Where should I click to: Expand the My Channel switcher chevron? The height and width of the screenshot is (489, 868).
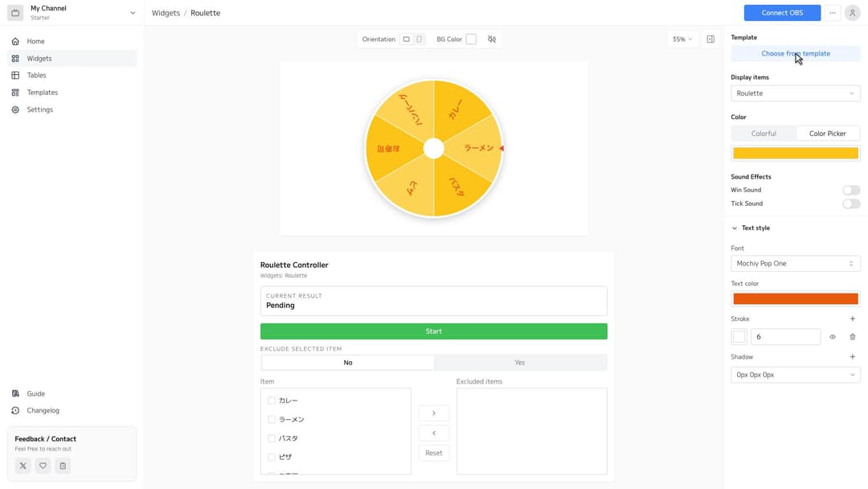click(x=133, y=13)
